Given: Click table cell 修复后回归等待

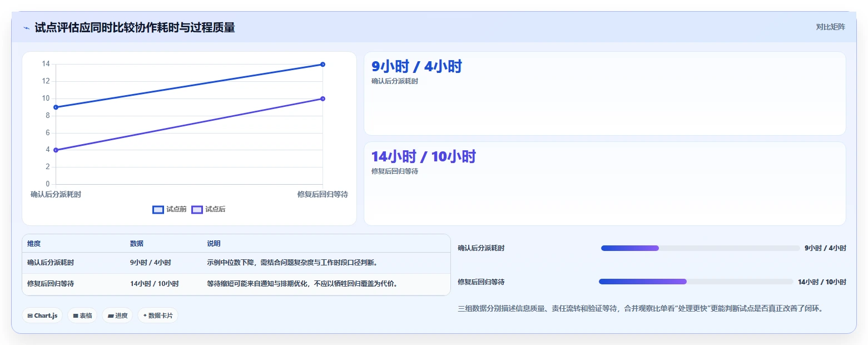Looking at the screenshot, I should pyautogui.click(x=51, y=284).
